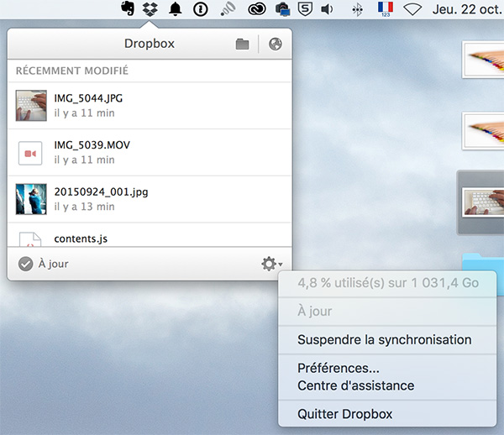Click the French flag input source icon
Viewport: 504px width, 435px height.
pyautogui.click(x=386, y=9)
